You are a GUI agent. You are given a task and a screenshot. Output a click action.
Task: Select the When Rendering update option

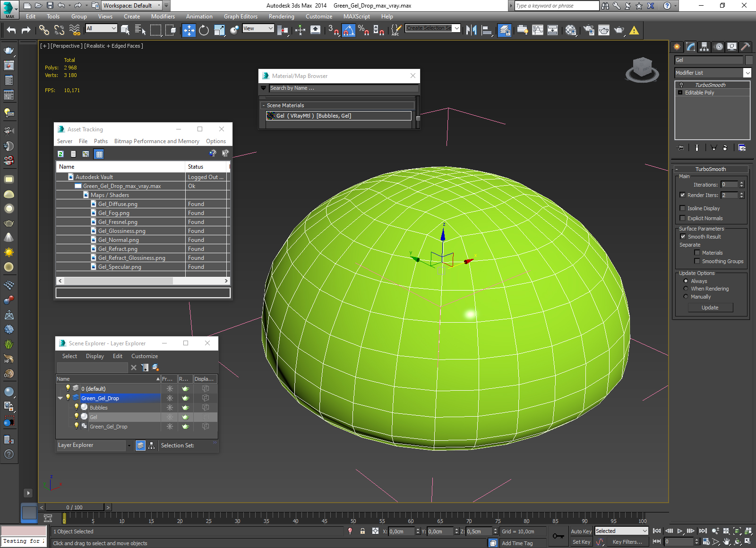(x=686, y=289)
